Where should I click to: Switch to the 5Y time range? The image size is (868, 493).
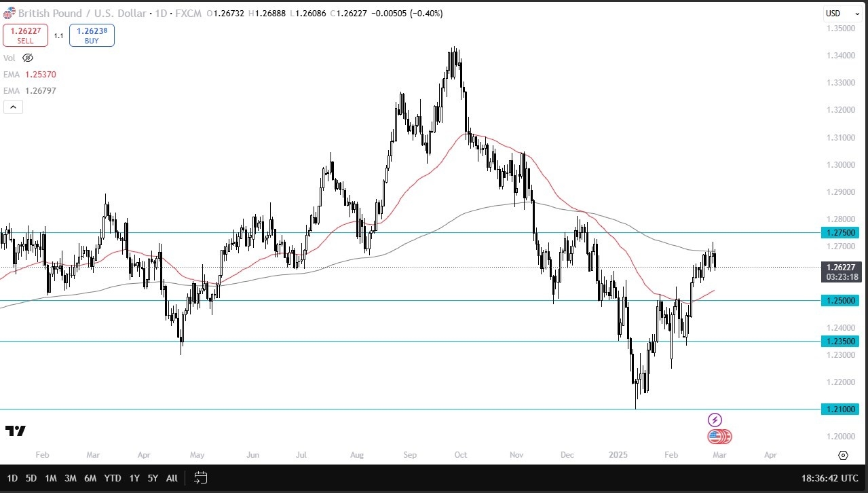(x=153, y=478)
